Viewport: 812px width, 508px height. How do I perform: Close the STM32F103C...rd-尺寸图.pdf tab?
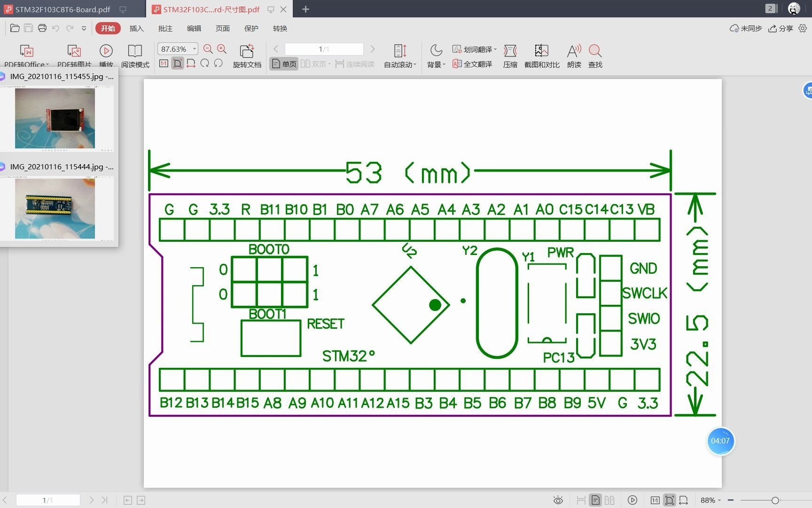pyautogui.click(x=283, y=9)
